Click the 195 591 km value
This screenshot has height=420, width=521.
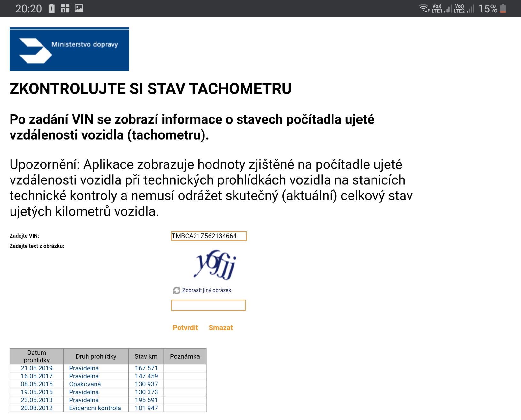[146, 400]
